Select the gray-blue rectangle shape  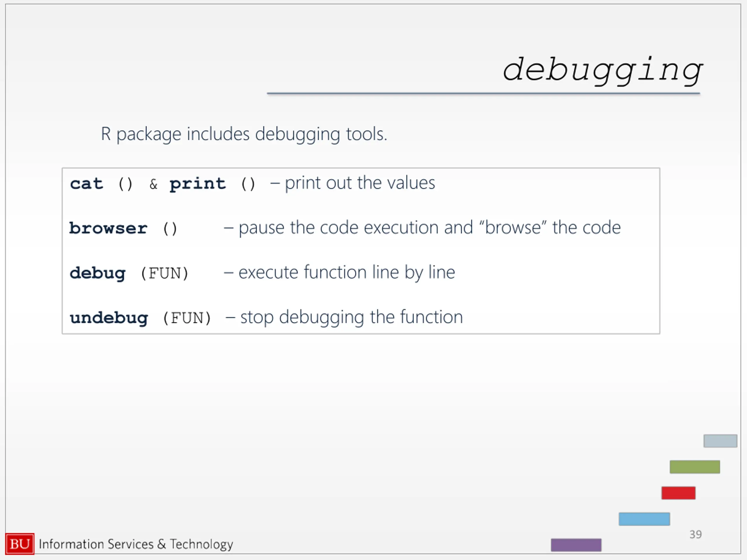click(720, 441)
